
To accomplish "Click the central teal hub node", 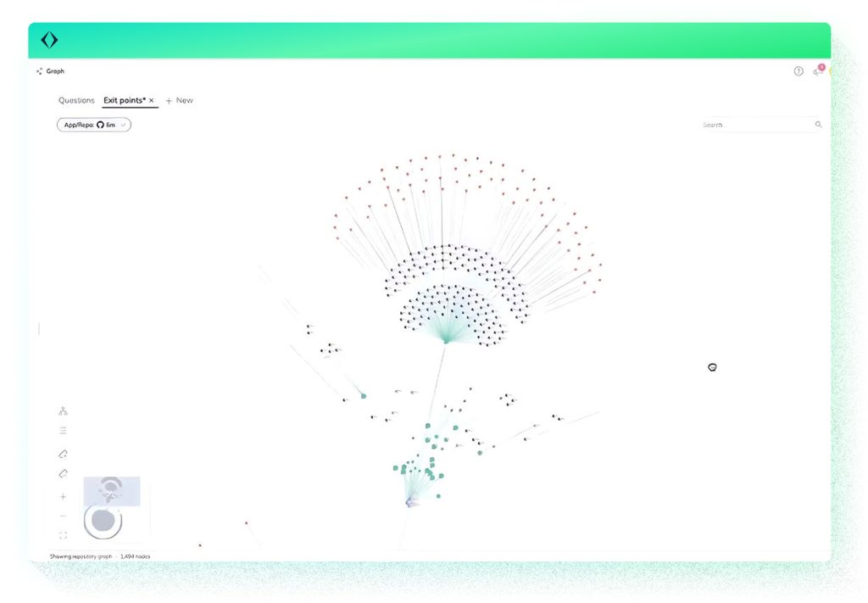I will [x=447, y=340].
